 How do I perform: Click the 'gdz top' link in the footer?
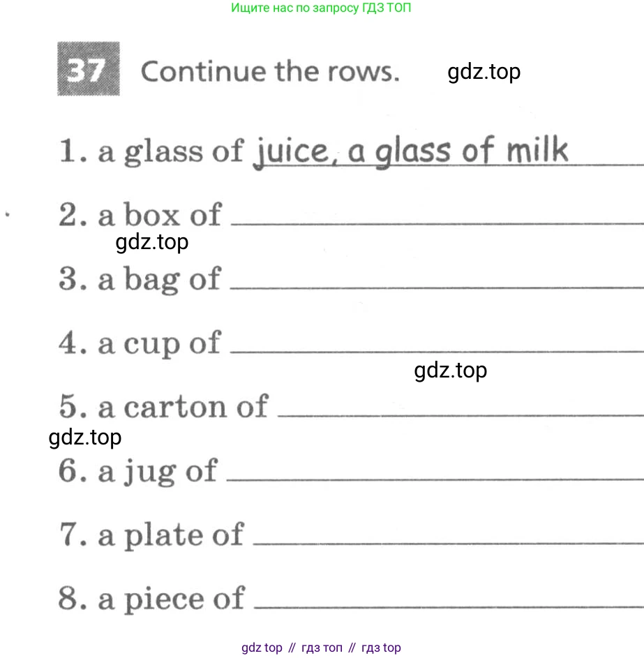coord(262,648)
